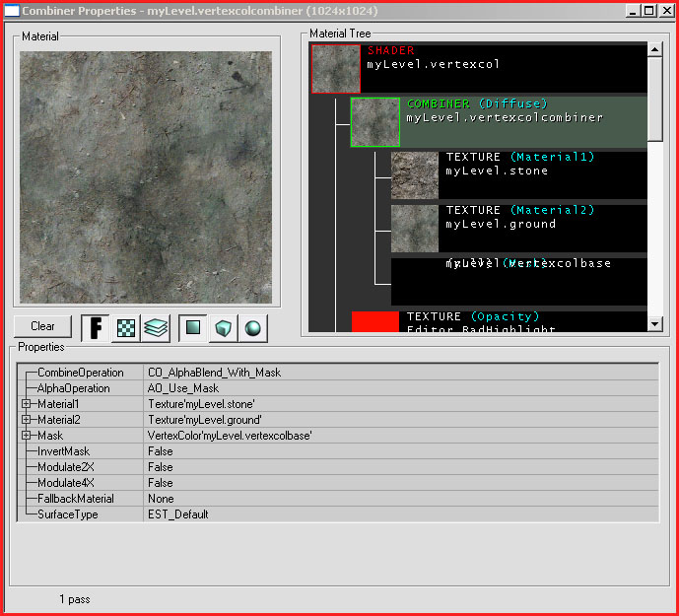Viewport: 679px width, 616px height.
Task: Click the EST_Default SurfaceType value
Action: pyautogui.click(x=178, y=514)
